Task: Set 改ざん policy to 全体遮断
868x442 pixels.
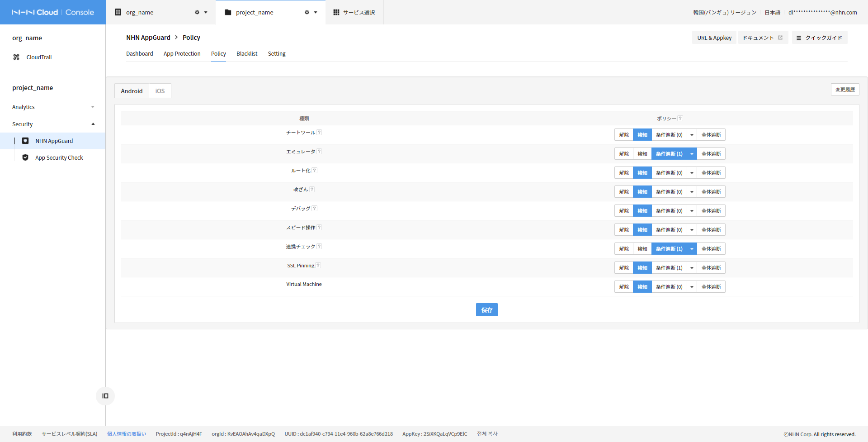Action: (711, 192)
